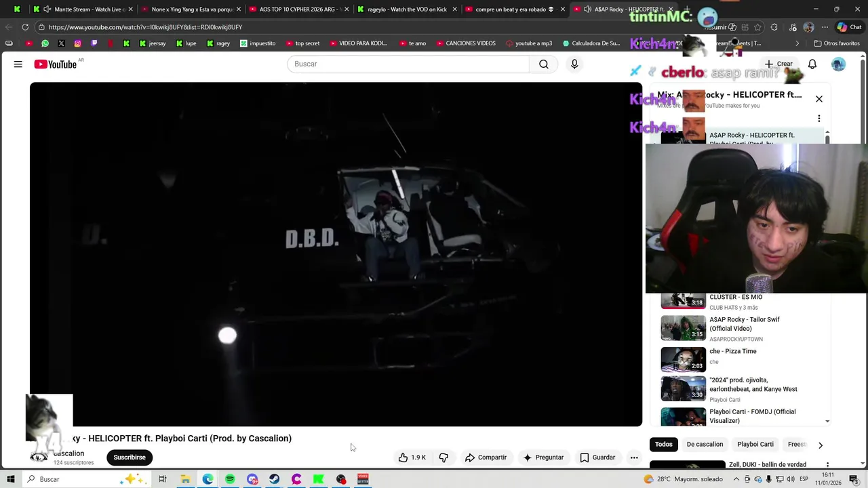This screenshot has width=868, height=488.
Task: Go to the YouTube home logo
Action: point(56,64)
